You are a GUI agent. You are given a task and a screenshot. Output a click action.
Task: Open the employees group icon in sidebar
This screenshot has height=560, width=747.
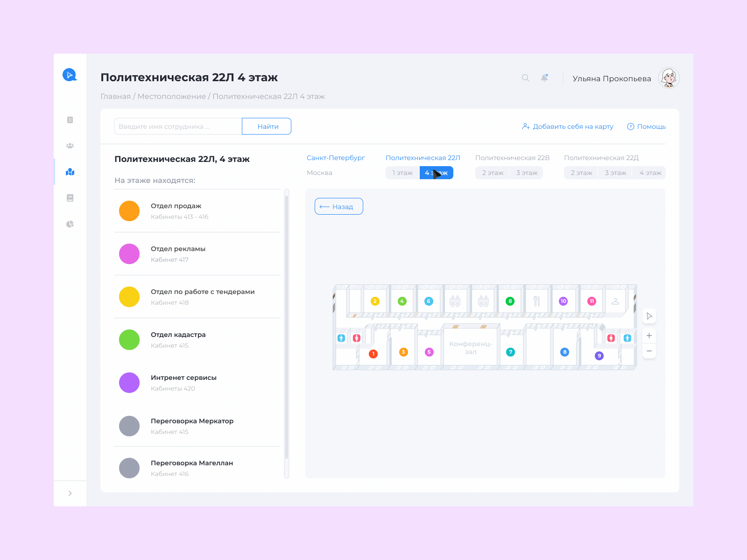click(70, 146)
